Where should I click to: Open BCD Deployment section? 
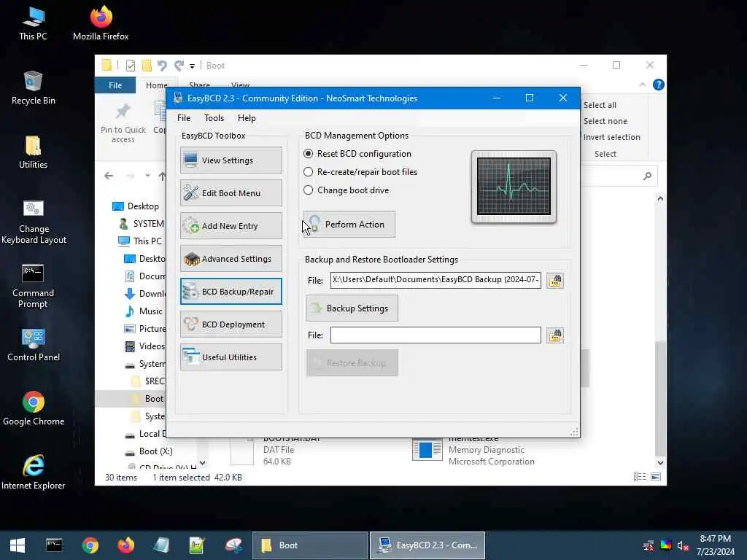click(x=231, y=324)
